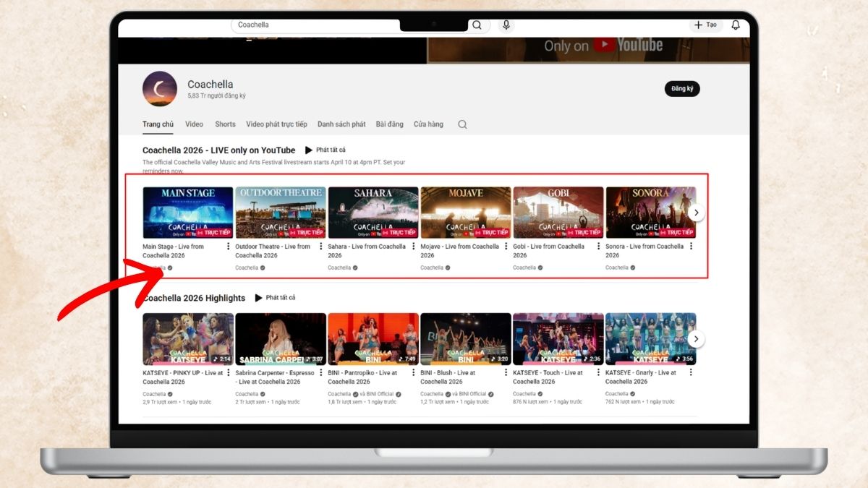
Task: Activate voice search microphone icon
Action: 506,25
